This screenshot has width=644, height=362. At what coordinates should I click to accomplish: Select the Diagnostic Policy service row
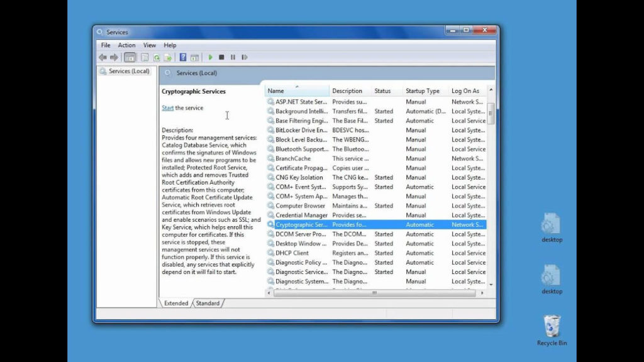(x=376, y=262)
